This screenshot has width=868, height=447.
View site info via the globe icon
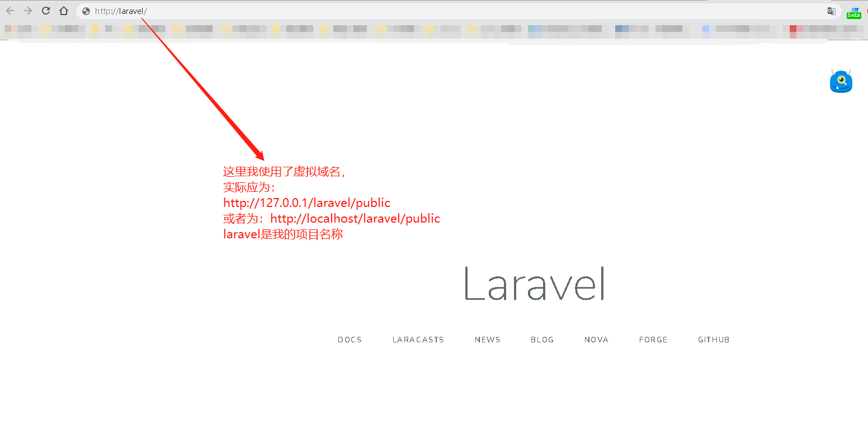(x=86, y=11)
